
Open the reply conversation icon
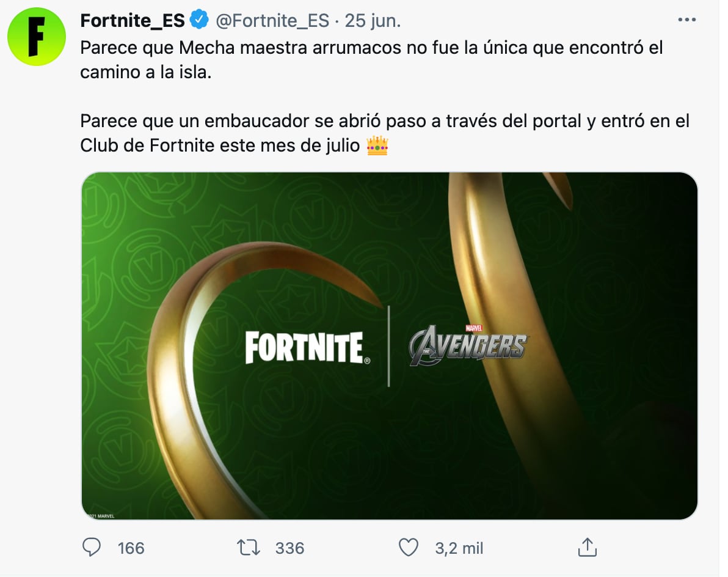click(x=92, y=548)
